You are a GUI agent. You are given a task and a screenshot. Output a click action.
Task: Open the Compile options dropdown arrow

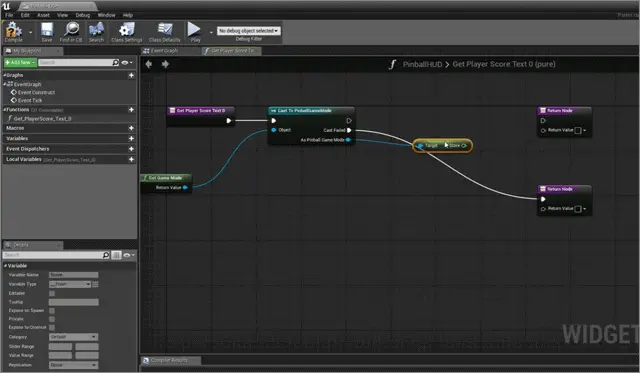(31, 32)
